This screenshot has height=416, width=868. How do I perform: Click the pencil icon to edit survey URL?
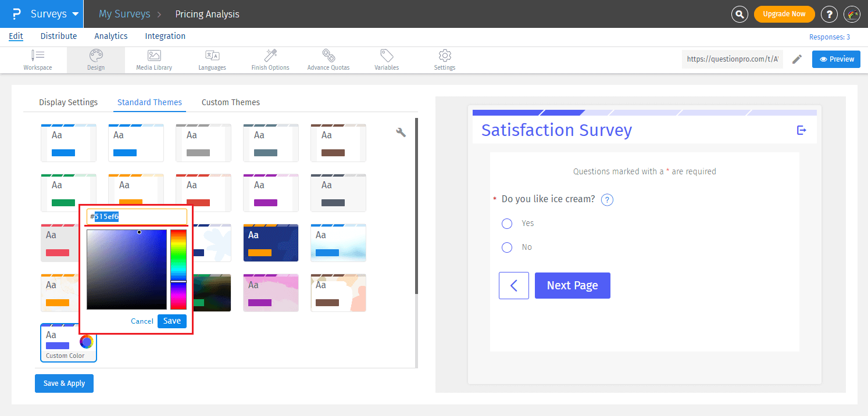[x=797, y=59]
